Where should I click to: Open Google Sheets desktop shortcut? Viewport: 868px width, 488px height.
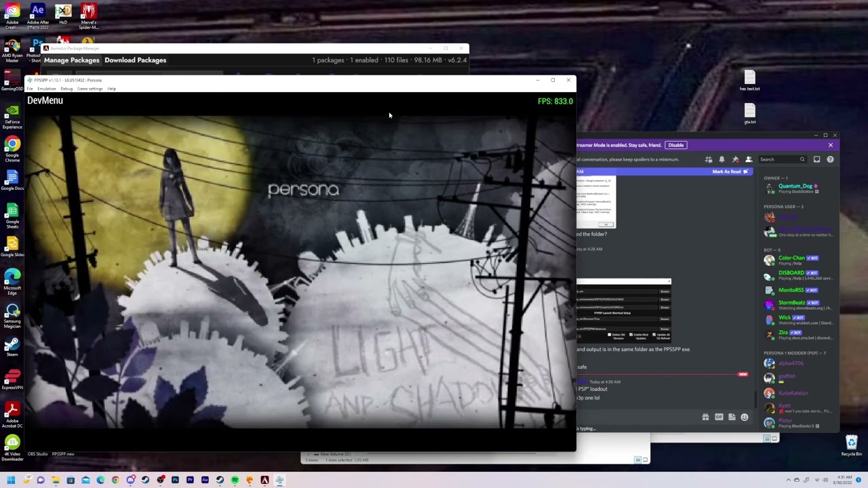click(12, 216)
